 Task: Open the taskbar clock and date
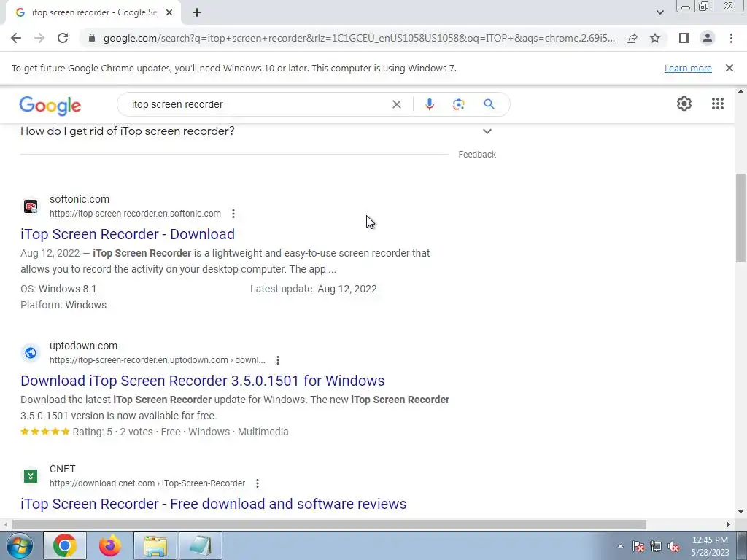[710, 546]
